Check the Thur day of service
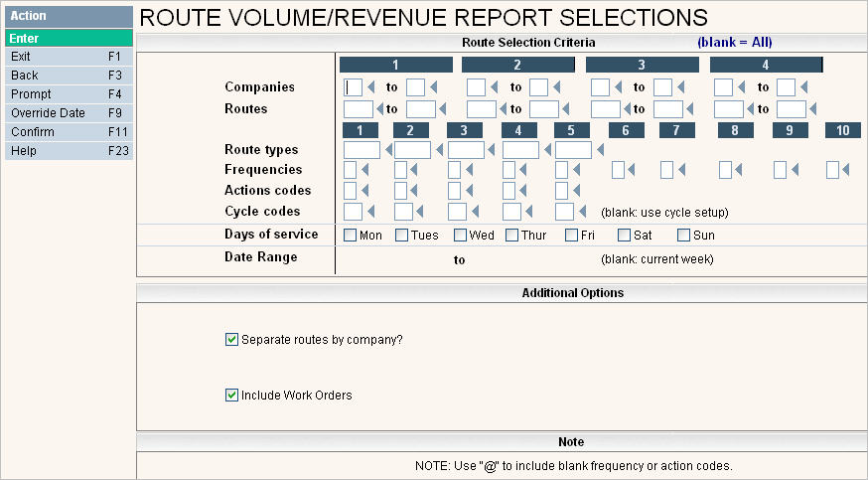 tap(512, 235)
